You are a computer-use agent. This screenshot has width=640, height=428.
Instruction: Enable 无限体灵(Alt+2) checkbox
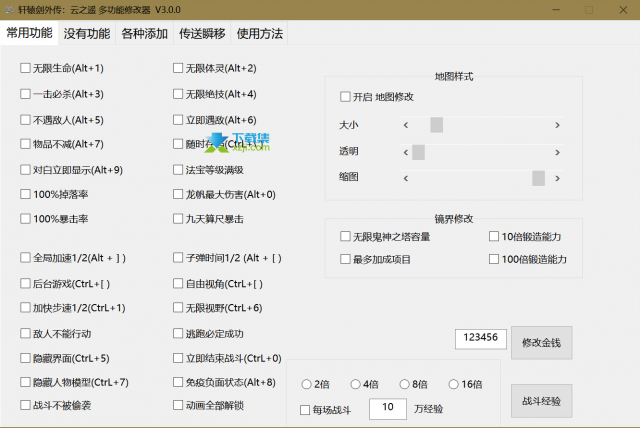pyautogui.click(x=178, y=68)
